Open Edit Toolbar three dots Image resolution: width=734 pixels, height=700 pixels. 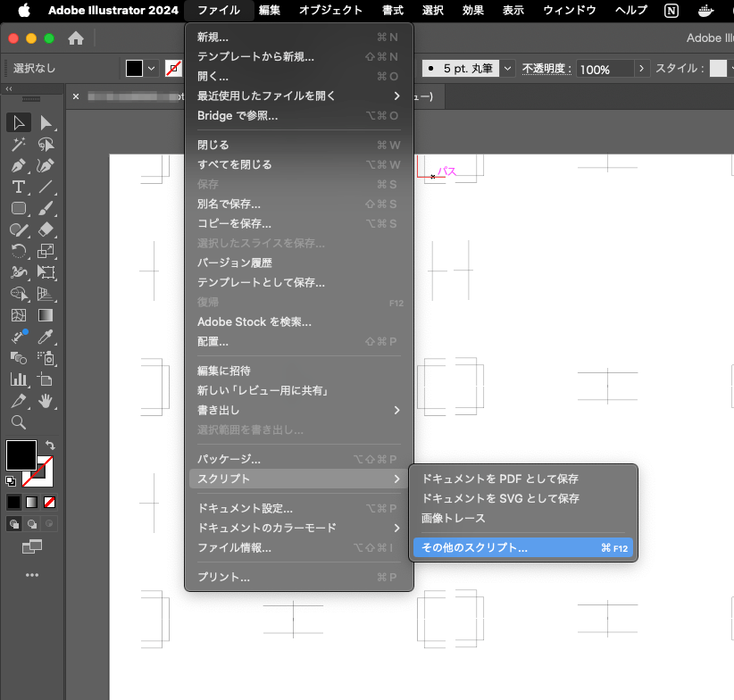(32, 575)
